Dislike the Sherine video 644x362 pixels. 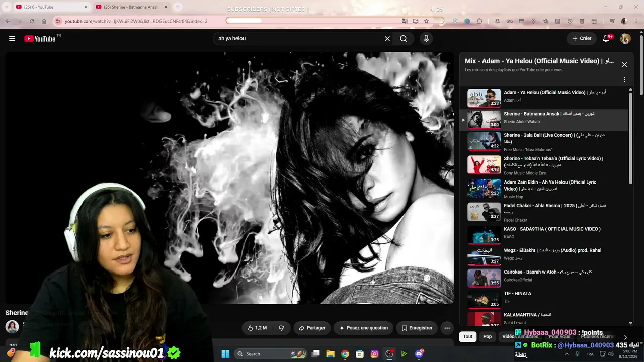281,328
